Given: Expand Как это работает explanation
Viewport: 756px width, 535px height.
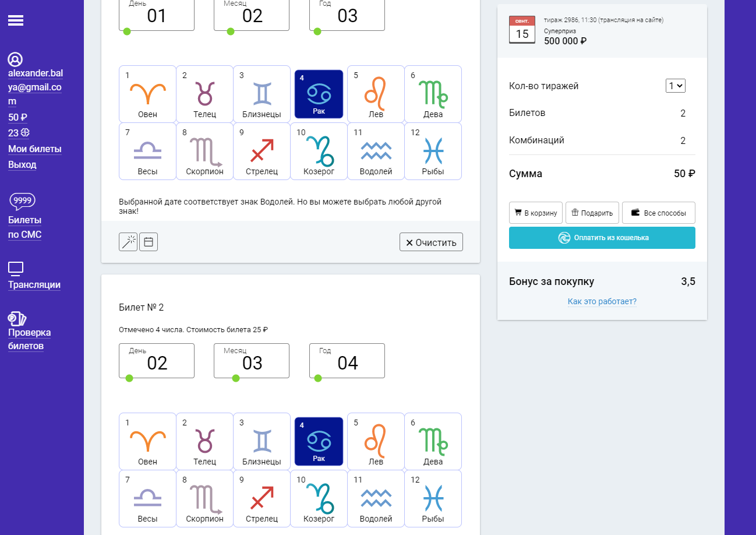Looking at the screenshot, I should [x=602, y=301].
